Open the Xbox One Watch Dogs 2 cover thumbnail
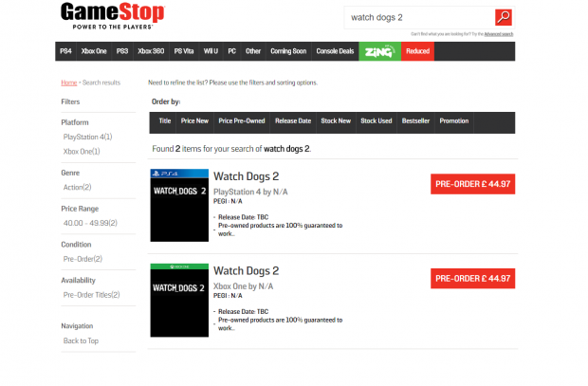 click(179, 300)
